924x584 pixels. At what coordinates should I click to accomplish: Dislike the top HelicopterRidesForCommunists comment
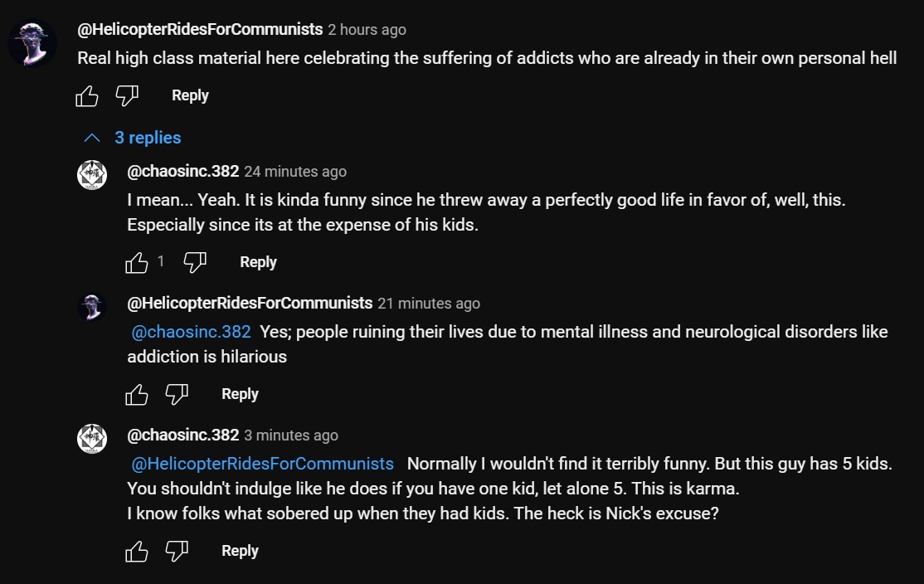coord(126,96)
